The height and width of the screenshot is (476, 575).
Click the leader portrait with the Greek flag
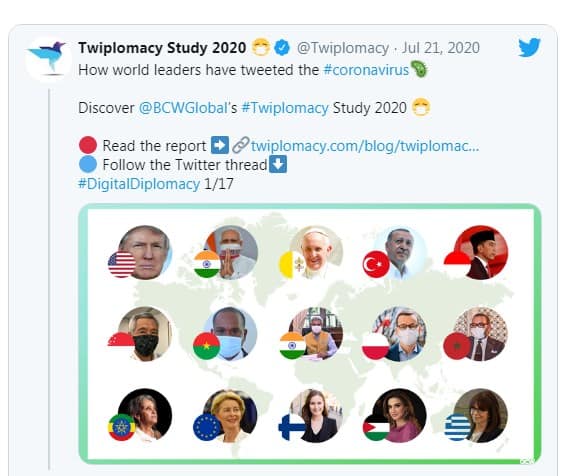click(481, 415)
